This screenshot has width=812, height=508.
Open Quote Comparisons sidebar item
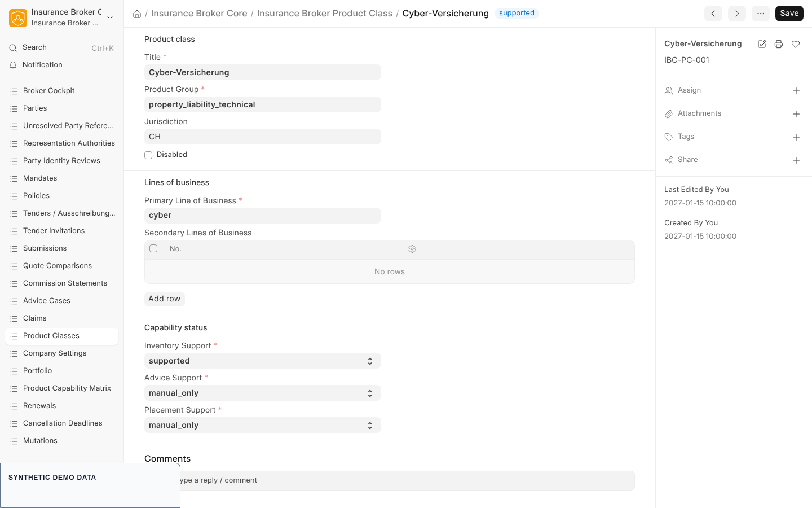pos(61,266)
